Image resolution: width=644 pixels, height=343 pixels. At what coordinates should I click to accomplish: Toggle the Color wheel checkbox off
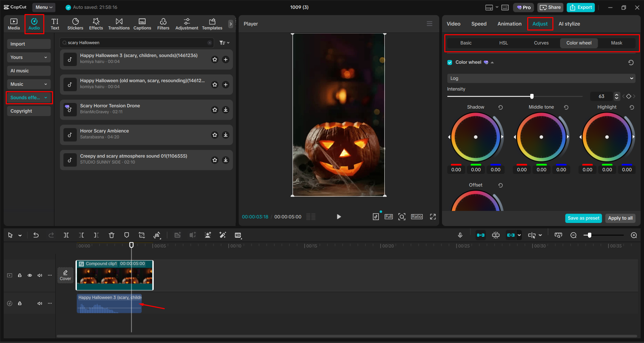click(x=449, y=62)
